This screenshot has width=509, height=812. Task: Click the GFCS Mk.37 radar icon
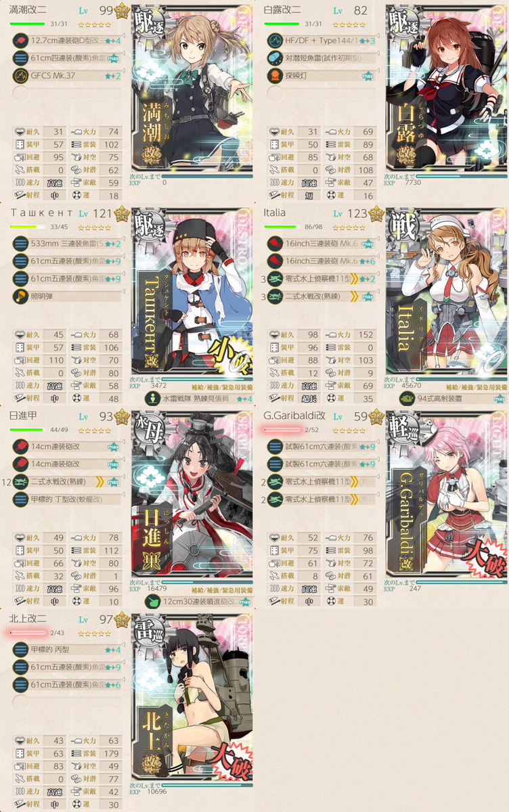point(20,76)
